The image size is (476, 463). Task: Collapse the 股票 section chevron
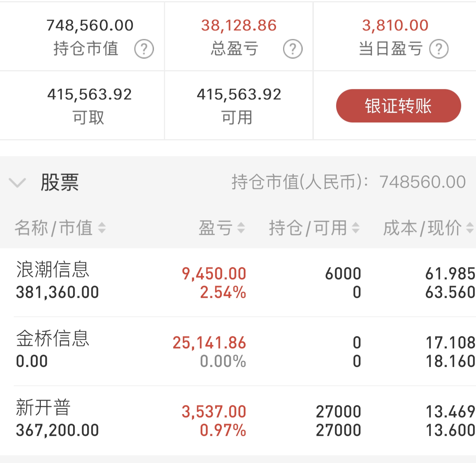click(x=17, y=183)
